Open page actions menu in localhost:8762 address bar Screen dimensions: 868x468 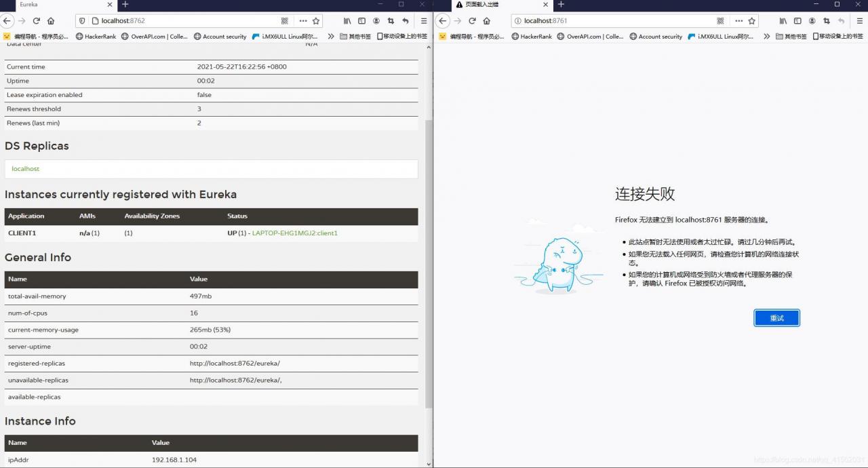tap(302, 21)
